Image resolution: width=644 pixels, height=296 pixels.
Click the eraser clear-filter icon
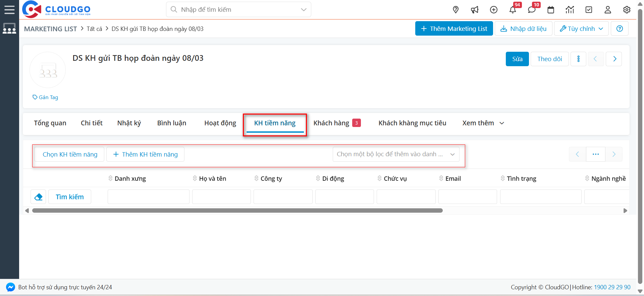[38, 197]
